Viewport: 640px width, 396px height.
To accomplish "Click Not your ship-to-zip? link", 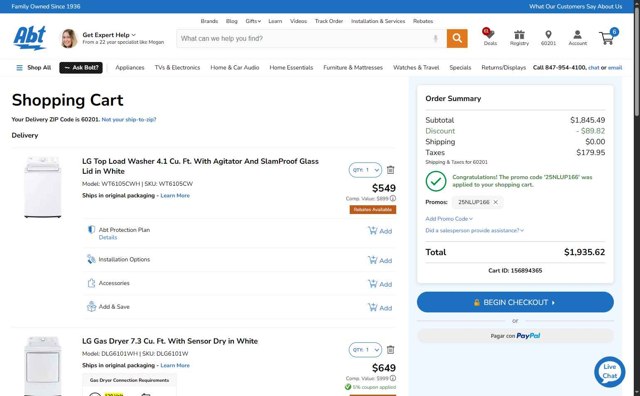I will click(x=129, y=120).
